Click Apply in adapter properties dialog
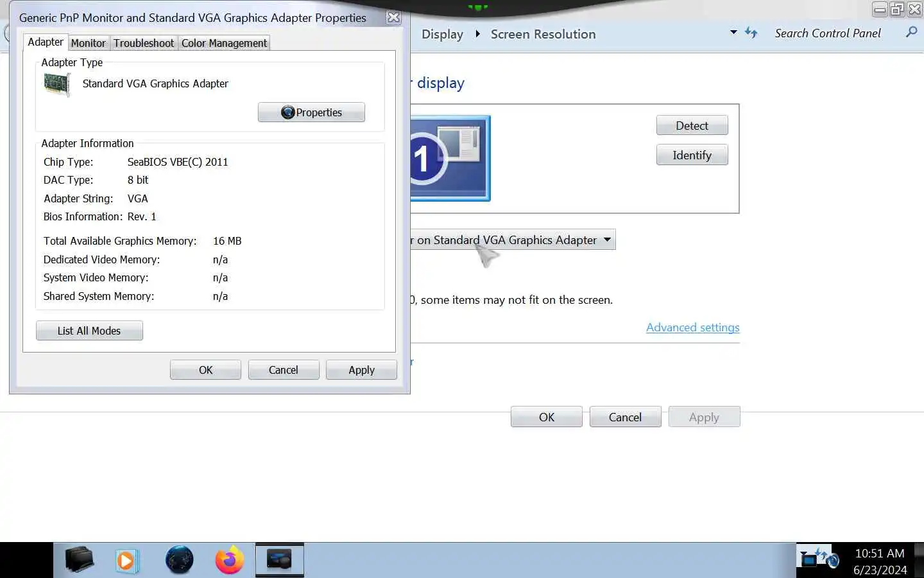 361,370
